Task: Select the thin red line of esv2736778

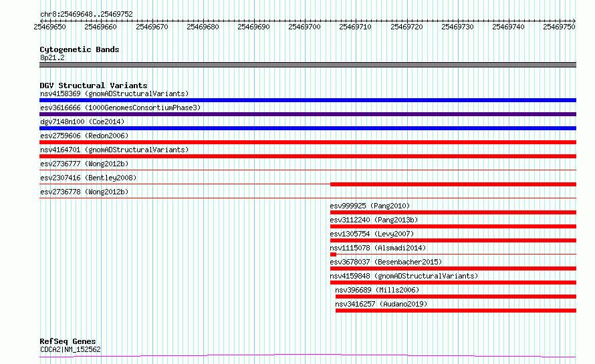Action: [308, 198]
